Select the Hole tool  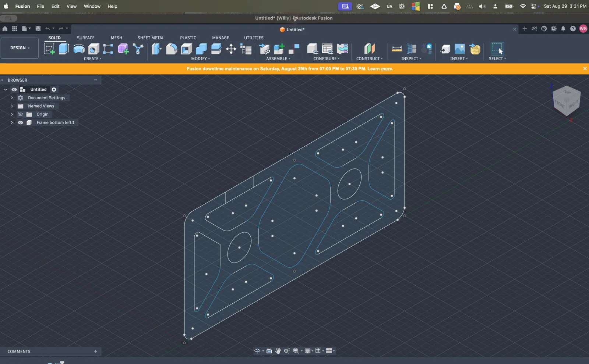tap(94, 49)
